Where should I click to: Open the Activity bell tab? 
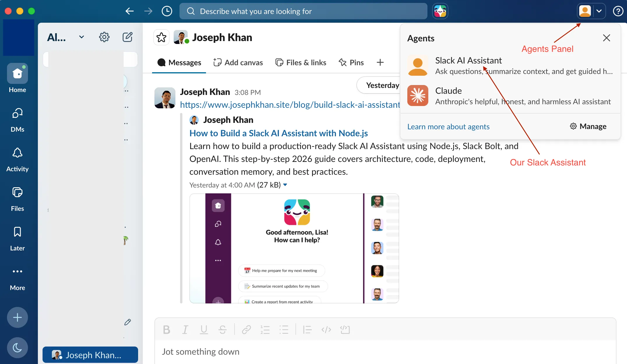[x=17, y=160]
